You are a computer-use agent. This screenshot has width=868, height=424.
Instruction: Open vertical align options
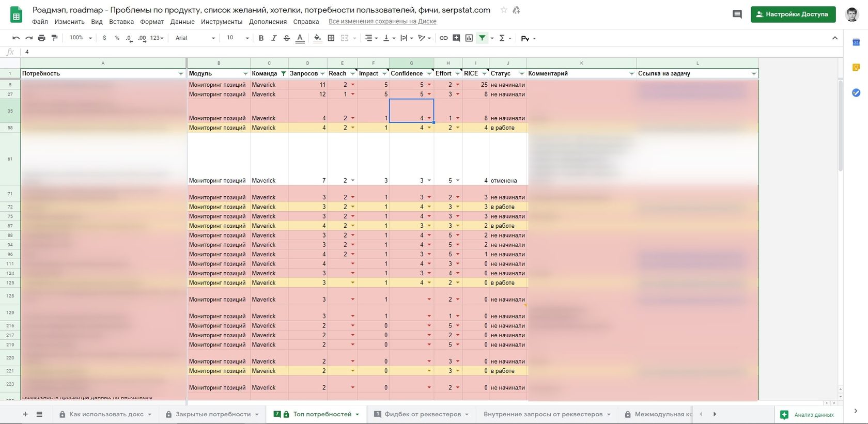click(x=389, y=38)
